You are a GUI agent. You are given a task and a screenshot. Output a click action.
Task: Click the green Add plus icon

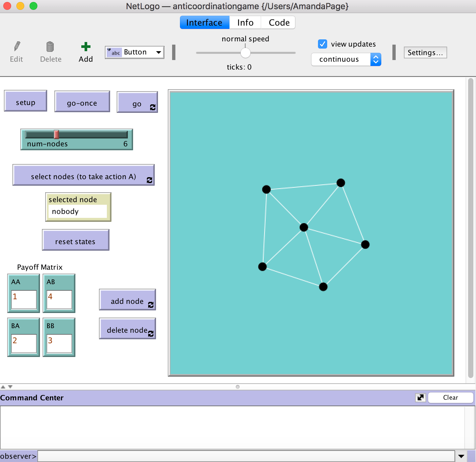click(x=86, y=47)
